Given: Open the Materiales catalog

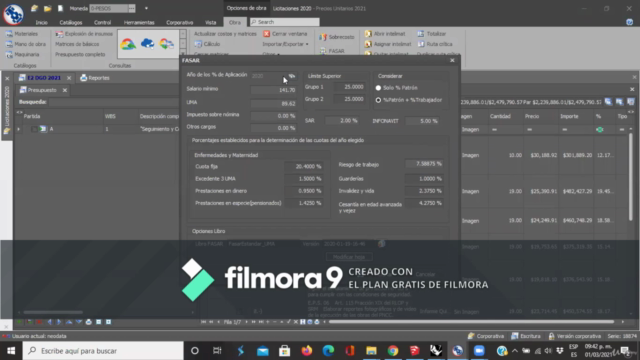Looking at the screenshot, I should (x=22, y=34).
